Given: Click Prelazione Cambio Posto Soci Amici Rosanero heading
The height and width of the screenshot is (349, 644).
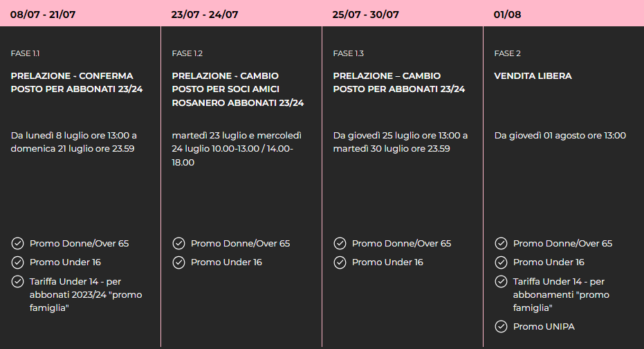Looking at the screenshot, I should click(237, 89).
